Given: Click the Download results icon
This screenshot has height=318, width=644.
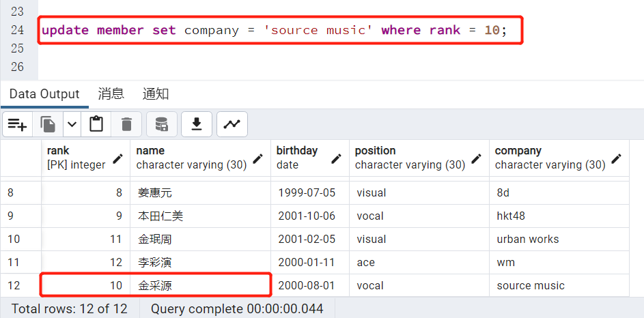Looking at the screenshot, I should (x=197, y=124).
